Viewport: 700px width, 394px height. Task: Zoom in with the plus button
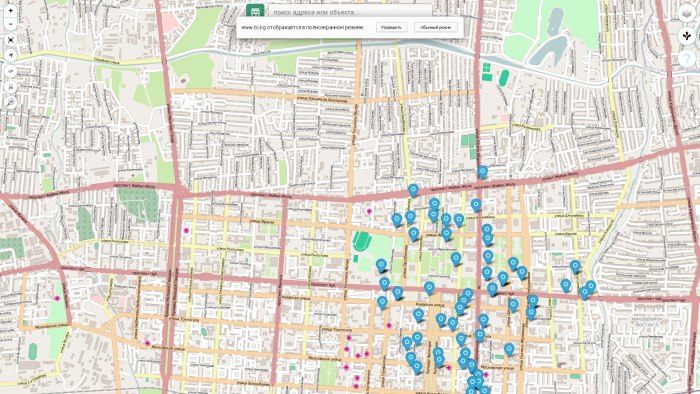(11, 10)
